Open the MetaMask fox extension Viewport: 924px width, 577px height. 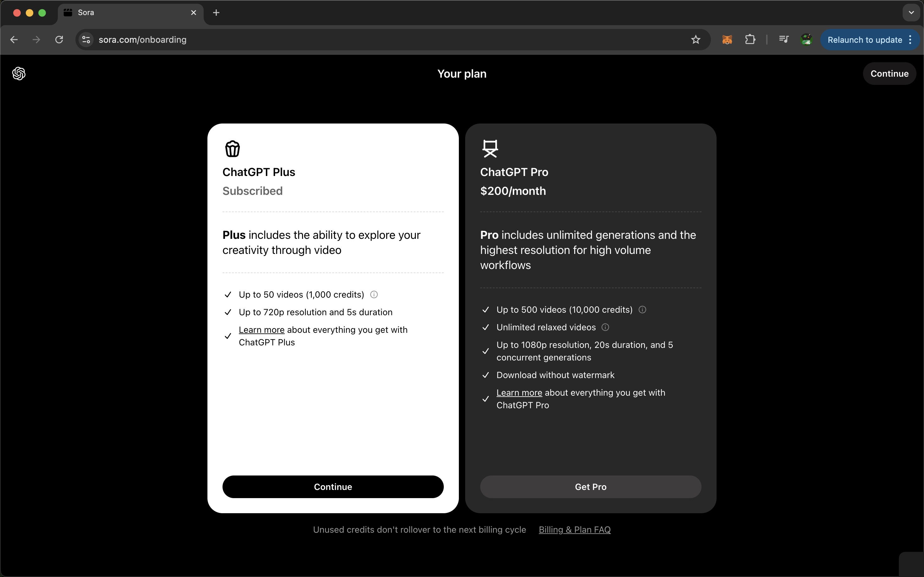pos(727,40)
